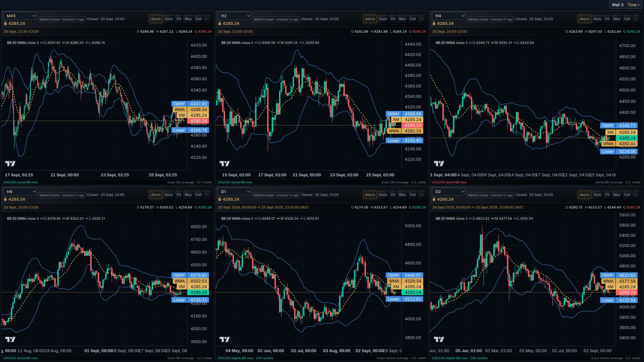The height and width of the screenshot is (362, 644).
Task: Click the Market closed badge in D1 panel
Action: pyautogui.click(x=276, y=195)
